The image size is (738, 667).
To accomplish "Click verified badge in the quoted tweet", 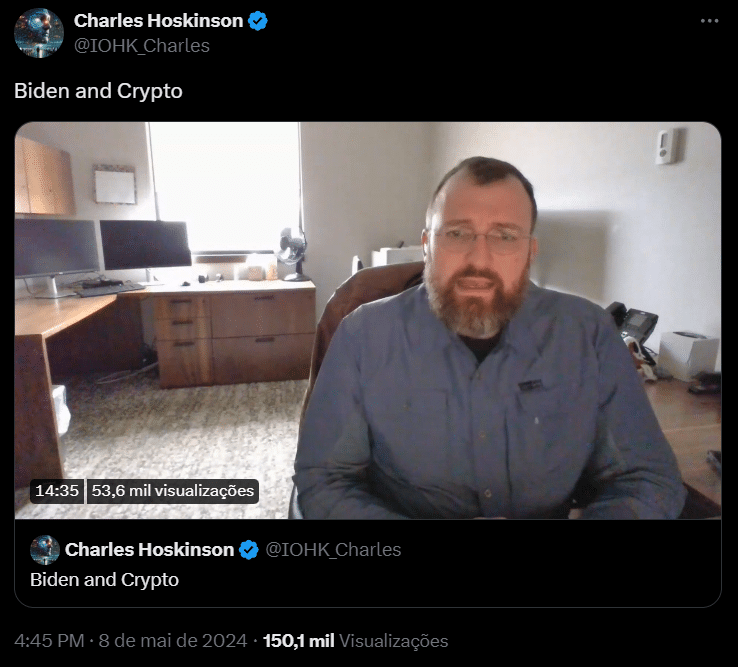I will 249,550.
